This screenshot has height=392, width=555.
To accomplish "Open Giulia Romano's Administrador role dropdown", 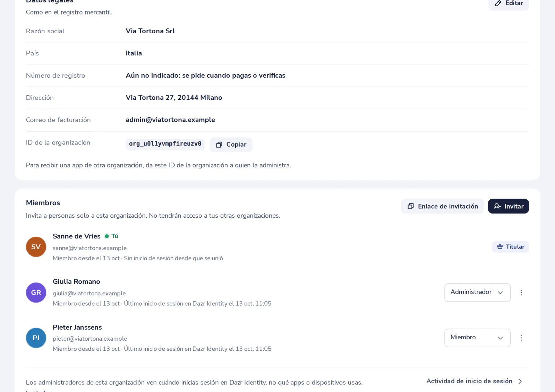I will 477,293.
